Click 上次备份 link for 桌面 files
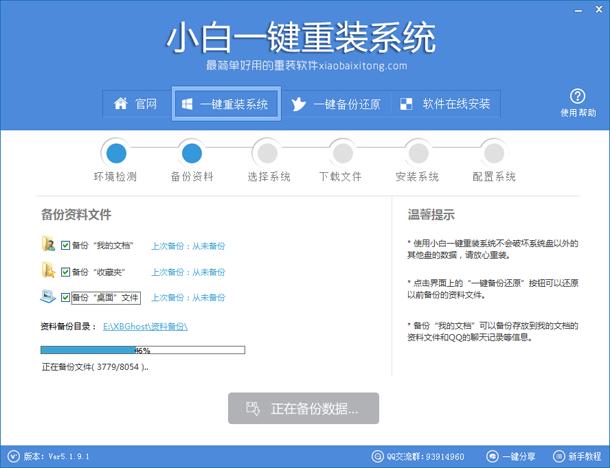Screen dimensions: 610x468 pyautogui.click(x=188, y=298)
